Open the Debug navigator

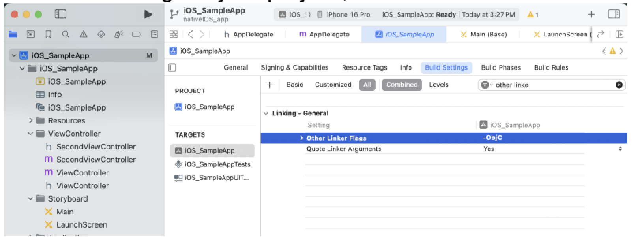119,34
